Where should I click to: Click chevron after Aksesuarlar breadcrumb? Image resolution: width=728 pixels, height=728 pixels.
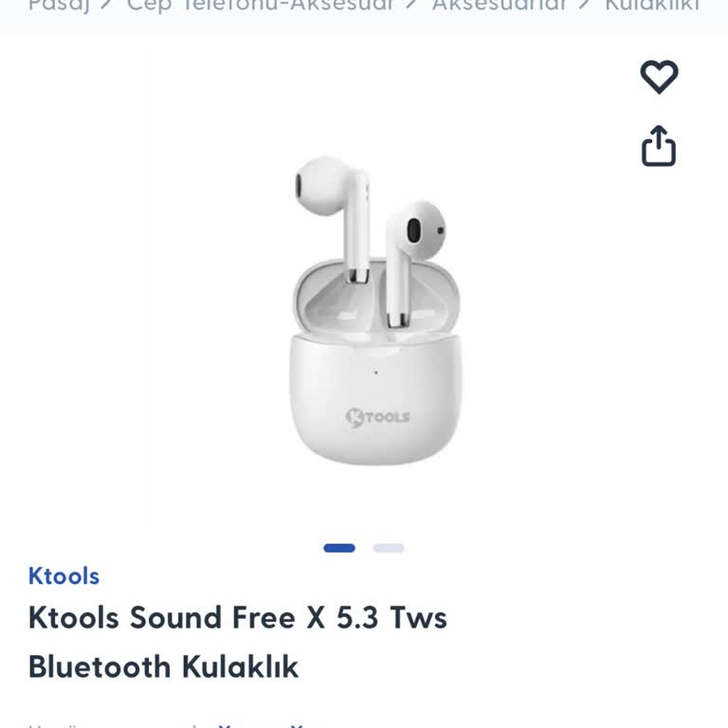point(584,5)
